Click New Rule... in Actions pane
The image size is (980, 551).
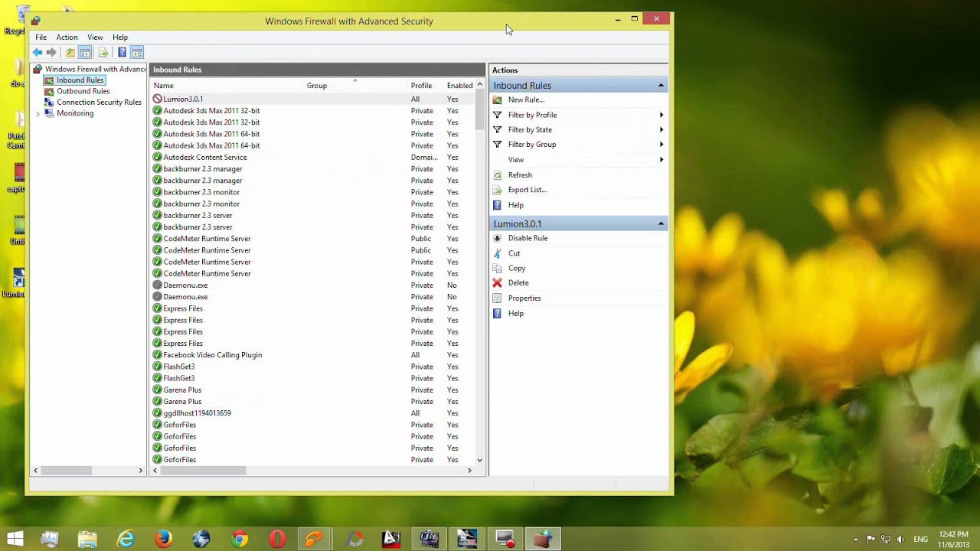click(x=526, y=99)
